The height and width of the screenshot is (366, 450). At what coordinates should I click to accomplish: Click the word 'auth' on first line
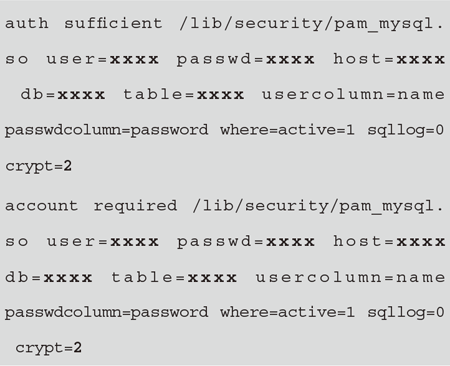(x=27, y=24)
